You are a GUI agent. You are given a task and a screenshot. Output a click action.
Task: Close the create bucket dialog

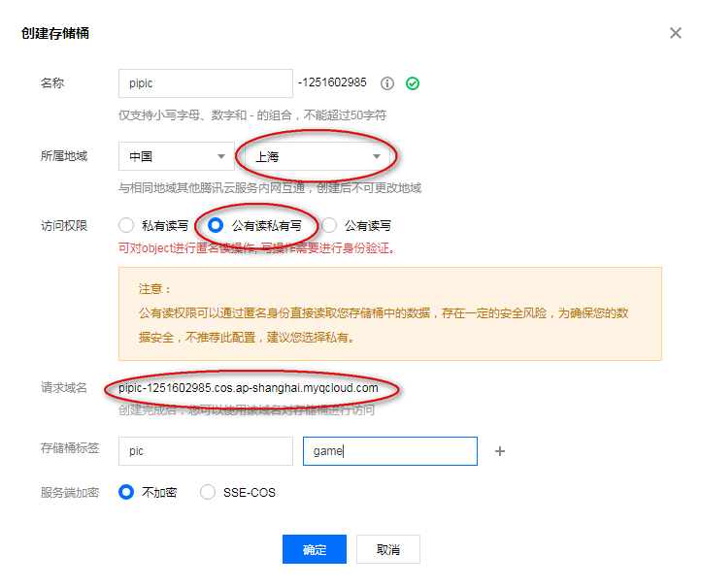pos(676,33)
